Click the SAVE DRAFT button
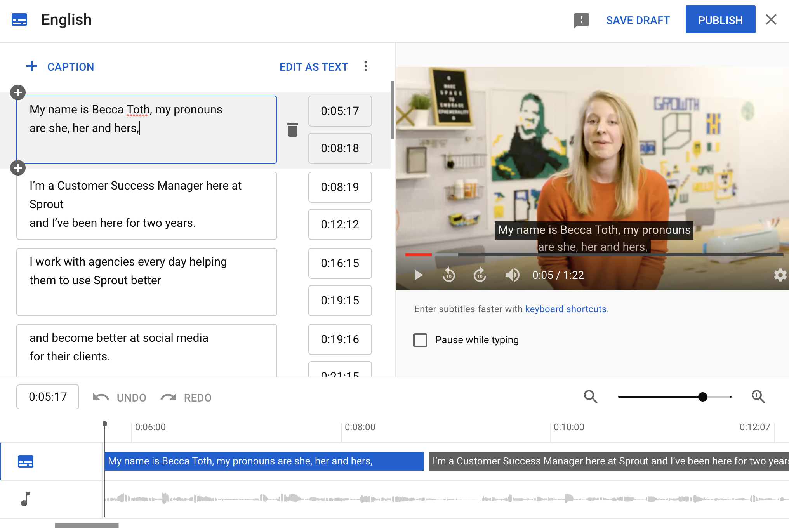Screen dimensions: 789x532 (638, 19)
